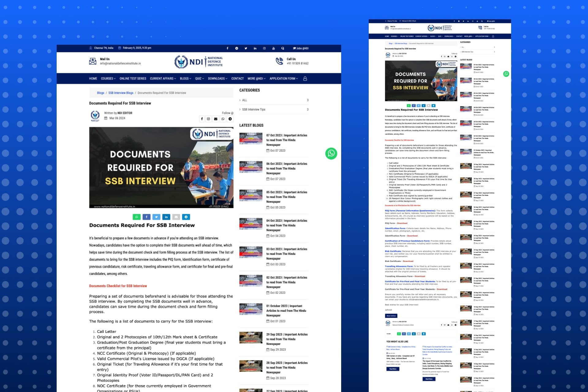Click the LinkedIn share icon below the banner
The width and height of the screenshot is (588, 392).
click(x=166, y=217)
